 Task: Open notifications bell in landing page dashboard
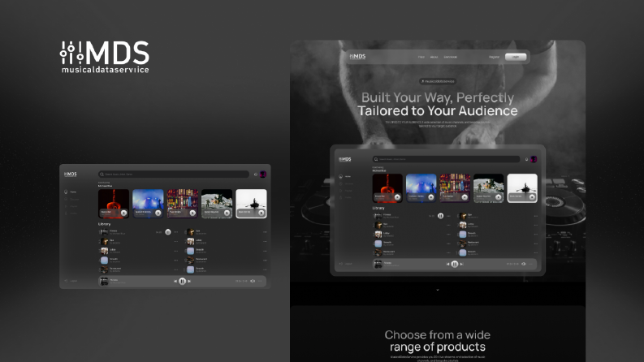coord(526,159)
